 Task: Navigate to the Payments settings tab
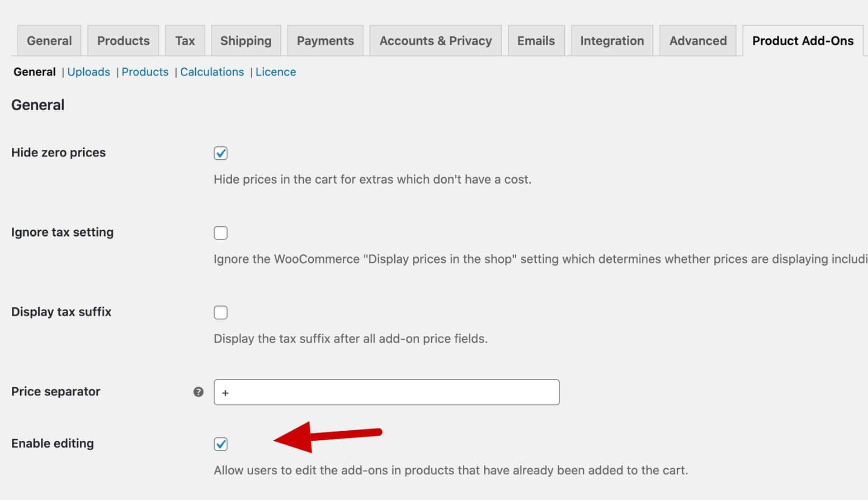325,41
